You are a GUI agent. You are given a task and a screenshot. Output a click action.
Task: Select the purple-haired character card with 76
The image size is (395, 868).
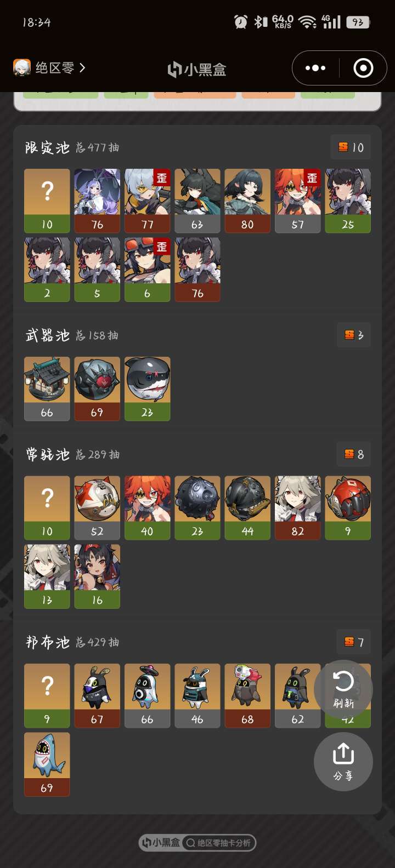97,201
